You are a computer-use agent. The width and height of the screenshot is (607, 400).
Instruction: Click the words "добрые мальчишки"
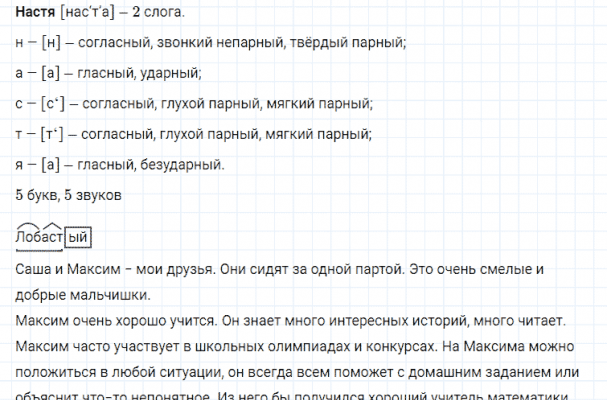click(x=84, y=295)
